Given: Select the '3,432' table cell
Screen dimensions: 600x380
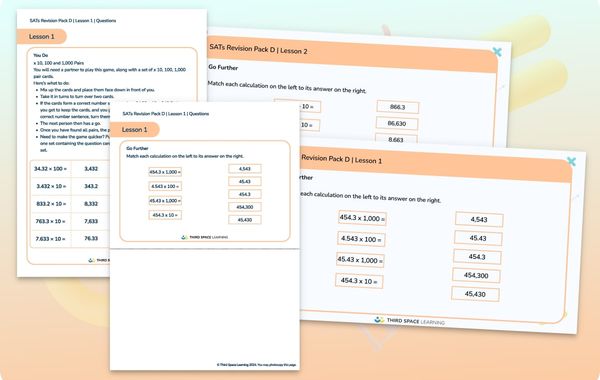Looking at the screenshot, I should click(x=91, y=169).
